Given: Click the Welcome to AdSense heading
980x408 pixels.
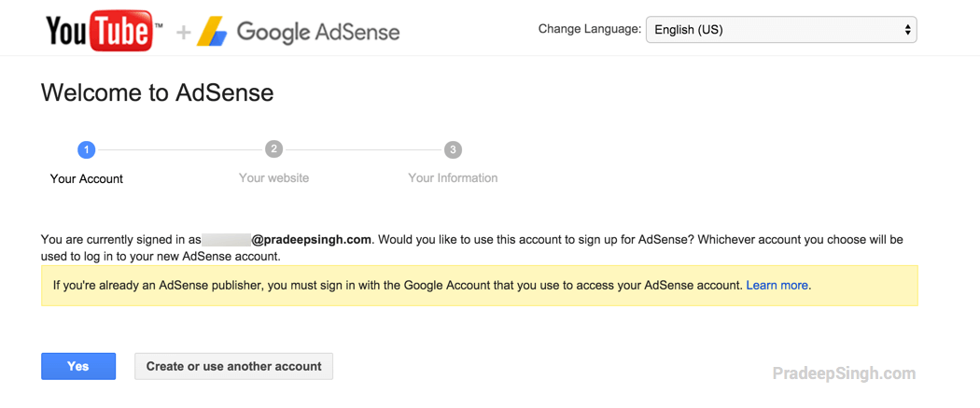Looking at the screenshot, I should point(158,92).
